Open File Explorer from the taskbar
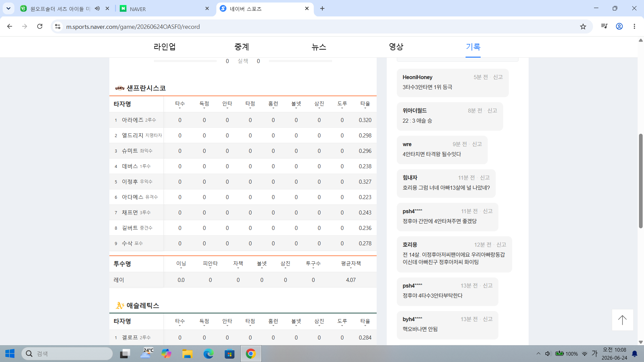This screenshot has height=362, width=644. [x=187, y=354]
